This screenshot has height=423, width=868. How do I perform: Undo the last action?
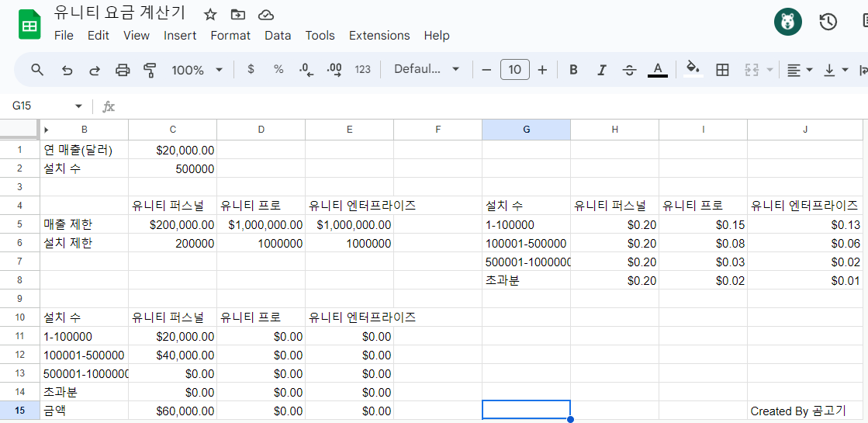(x=67, y=70)
